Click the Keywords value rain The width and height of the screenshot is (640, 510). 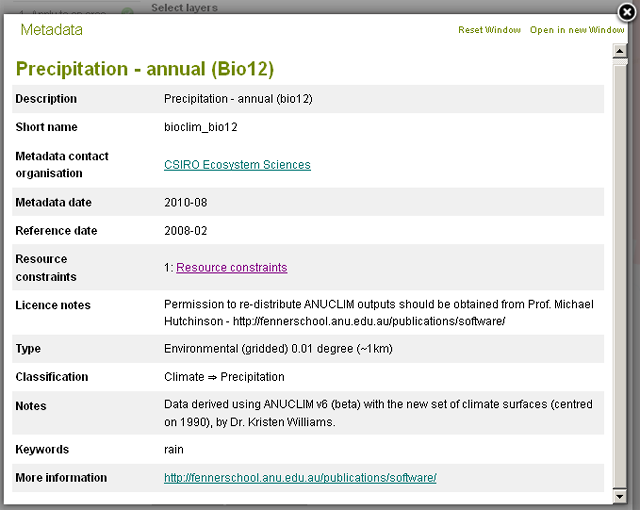tap(174, 450)
